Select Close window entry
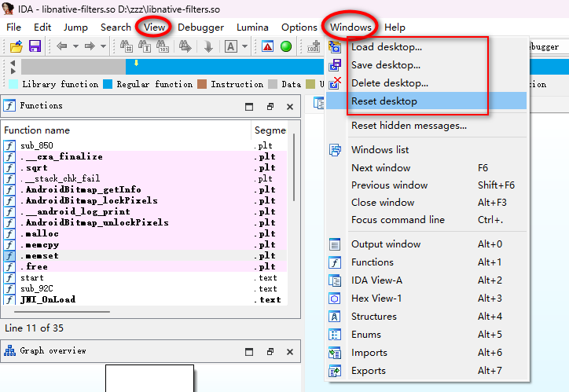Screen dimensions: 569x392 (x=426, y=203)
